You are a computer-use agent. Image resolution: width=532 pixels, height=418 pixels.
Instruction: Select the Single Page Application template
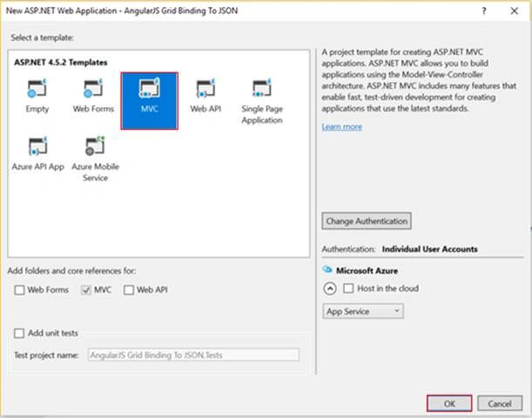tap(262, 100)
